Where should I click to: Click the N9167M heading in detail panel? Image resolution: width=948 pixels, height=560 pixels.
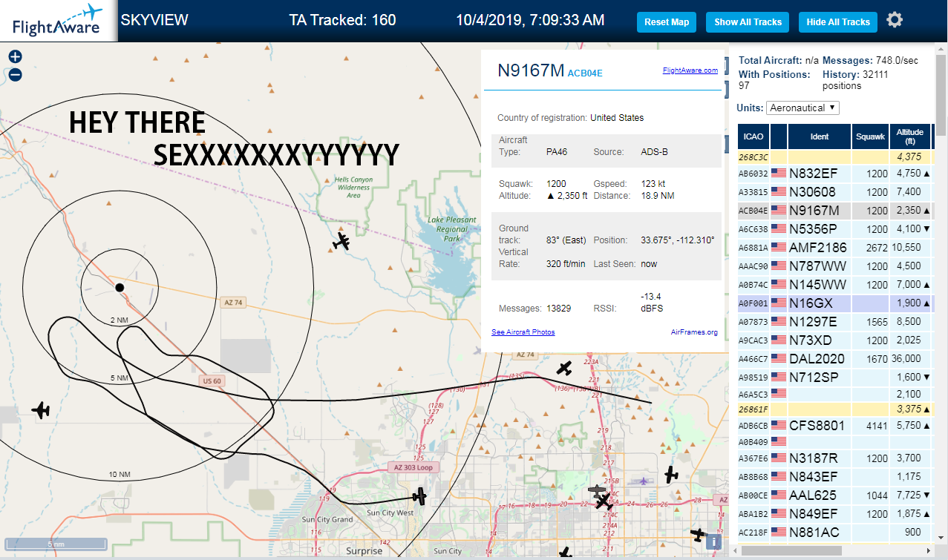point(531,70)
